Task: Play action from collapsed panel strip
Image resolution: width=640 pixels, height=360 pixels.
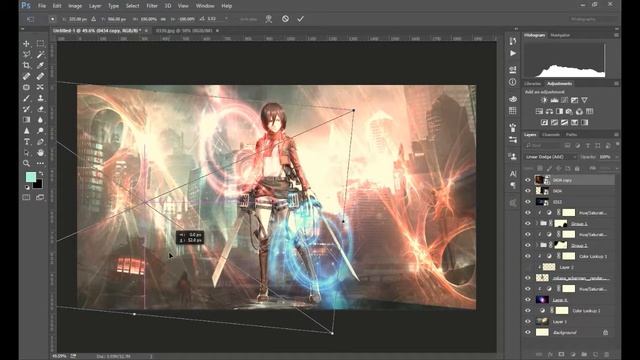Action: [513, 53]
